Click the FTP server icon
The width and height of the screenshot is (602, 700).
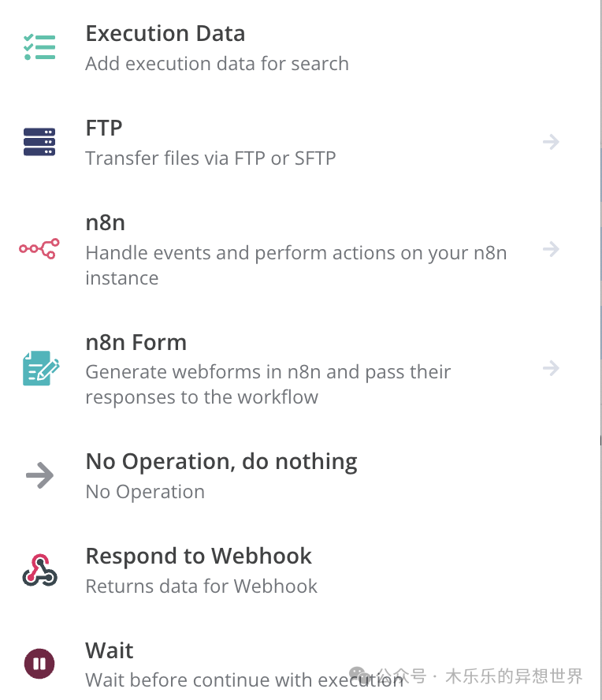39,142
